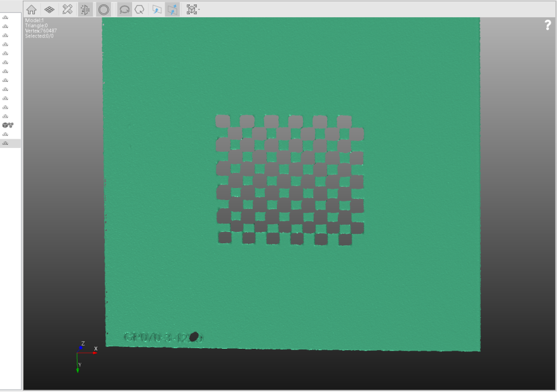
Task: Click the Vertex count text in viewport
Action: (41, 30)
